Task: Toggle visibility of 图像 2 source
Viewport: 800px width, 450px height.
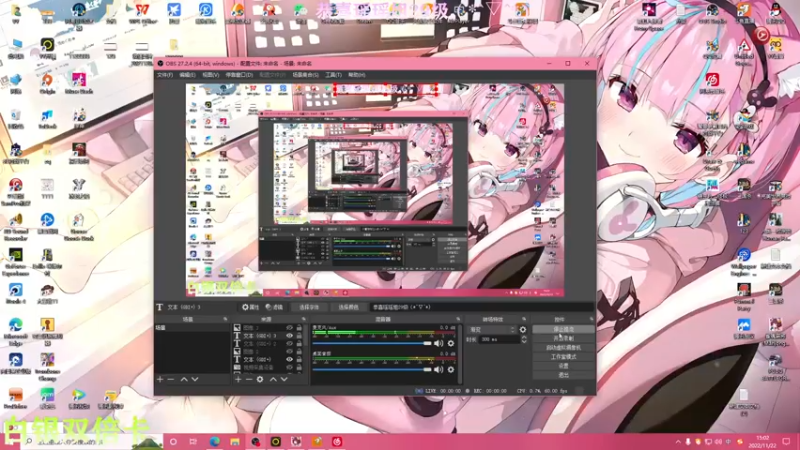Action: pyautogui.click(x=289, y=352)
